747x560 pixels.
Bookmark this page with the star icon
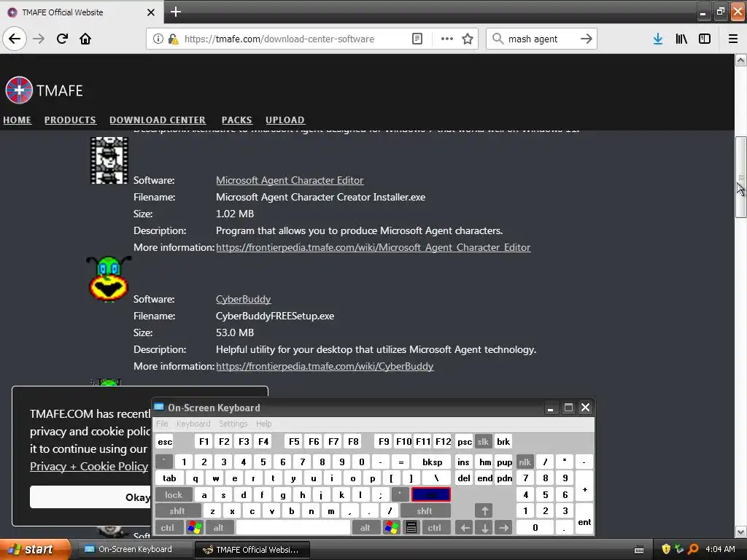click(x=468, y=39)
